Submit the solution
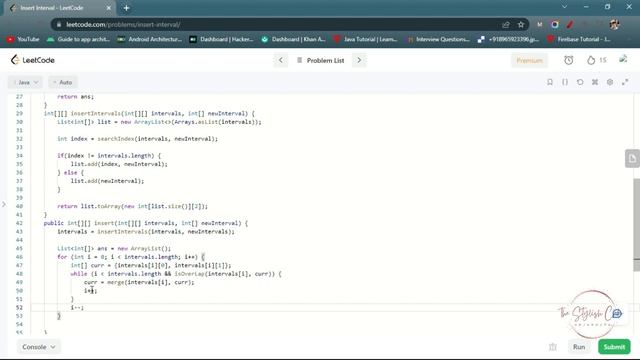Viewport: 640px width, 360px height. (x=614, y=347)
